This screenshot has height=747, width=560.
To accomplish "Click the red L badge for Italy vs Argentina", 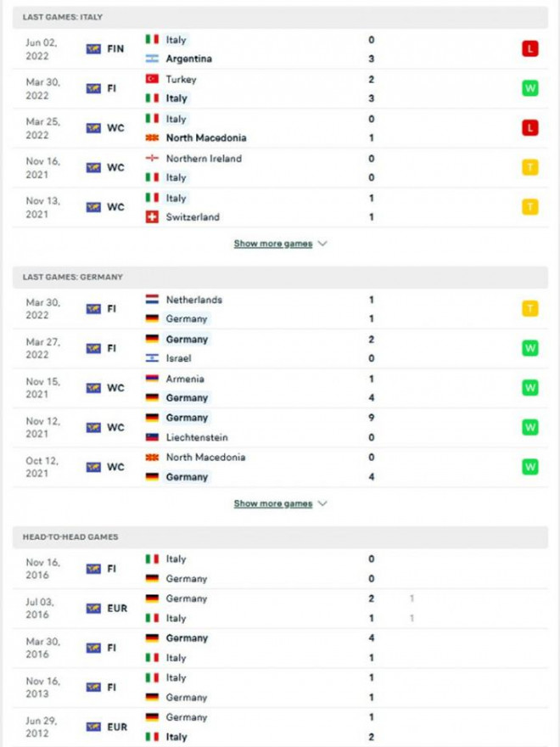I will click(530, 49).
